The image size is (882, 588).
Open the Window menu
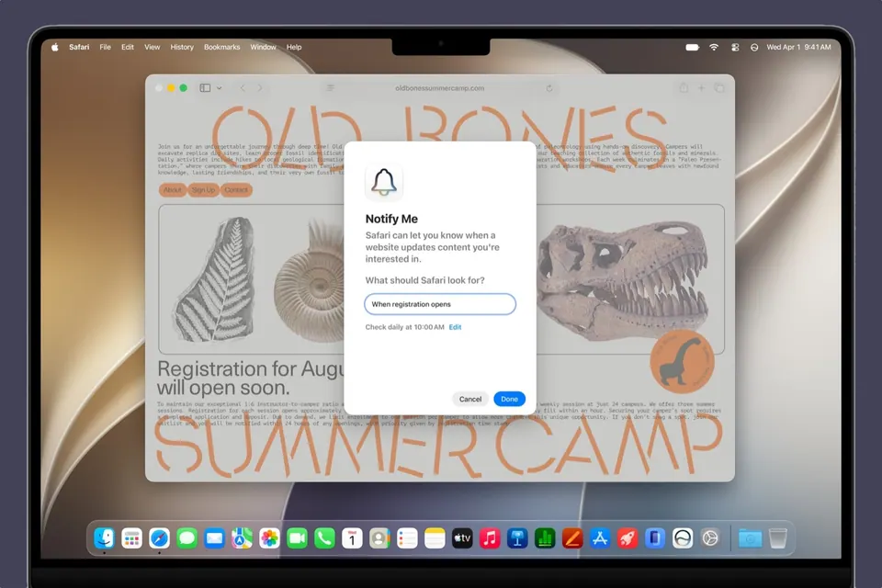point(264,47)
